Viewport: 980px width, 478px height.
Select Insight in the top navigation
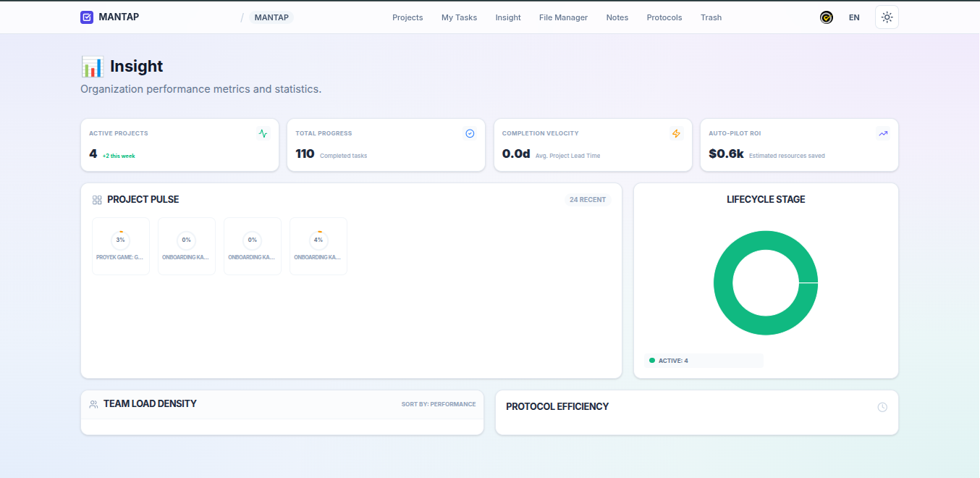(x=508, y=17)
